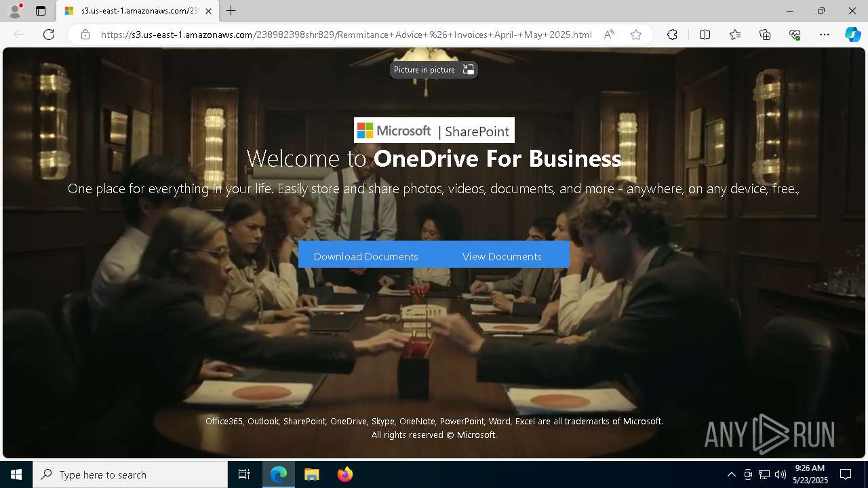Launch Firefox from taskbar
This screenshot has height=488, width=868.
tap(344, 474)
